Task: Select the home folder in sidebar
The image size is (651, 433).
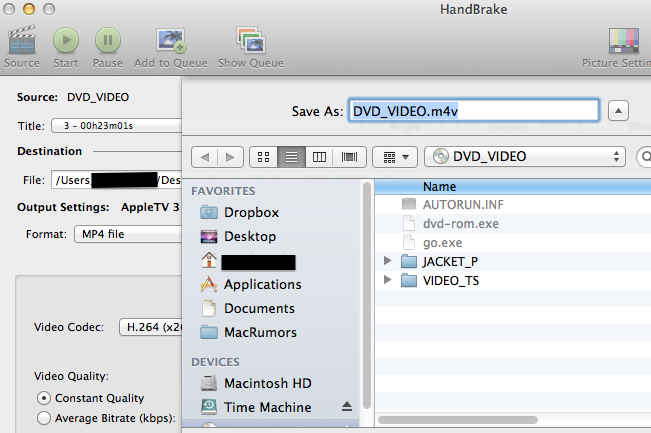Action: coord(248,261)
